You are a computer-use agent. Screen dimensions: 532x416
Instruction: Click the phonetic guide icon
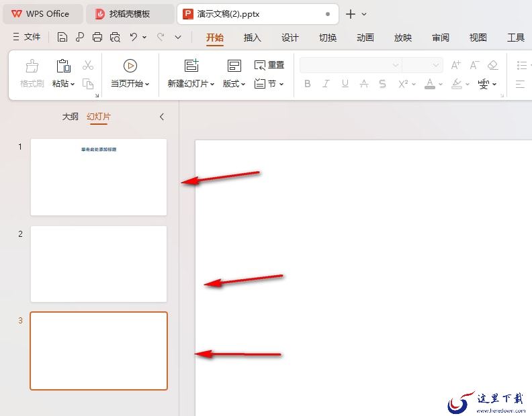click(483, 84)
